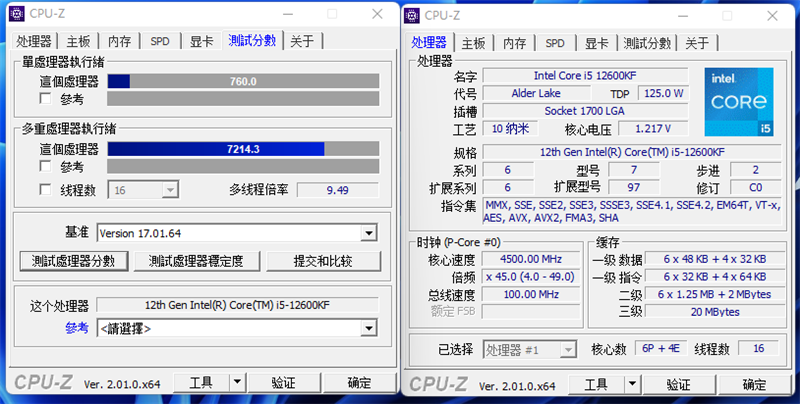Click the 修订 C0 value

[x=756, y=187]
